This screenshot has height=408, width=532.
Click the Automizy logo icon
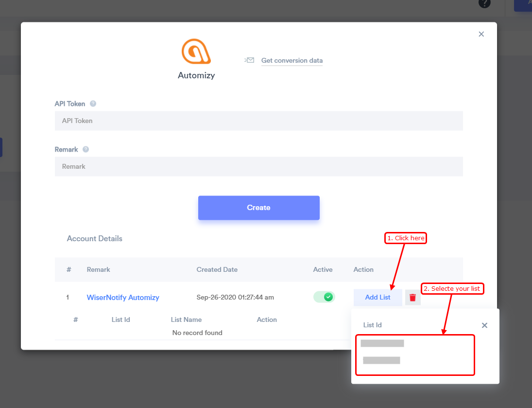pyautogui.click(x=196, y=52)
